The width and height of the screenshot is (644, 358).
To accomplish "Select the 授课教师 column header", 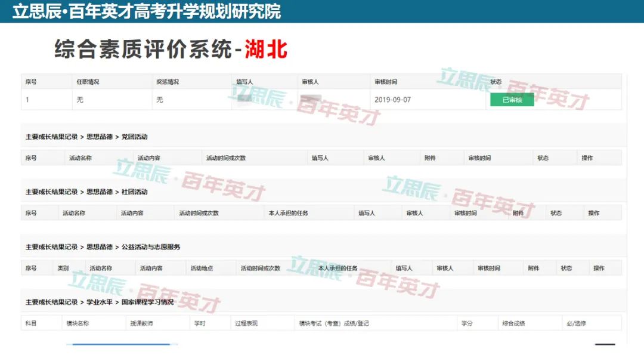I will (x=141, y=323).
